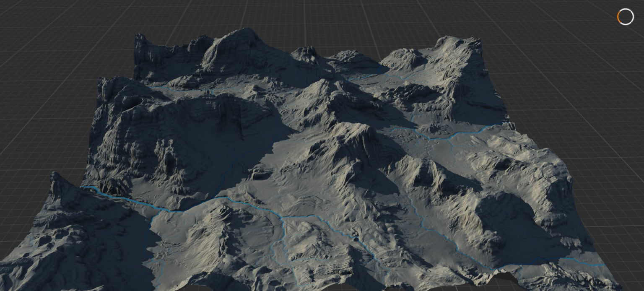Image resolution: width=644 pixels, height=291 pixels.
Task: Click the circular build progress indicator
Action: coord(625,17)
